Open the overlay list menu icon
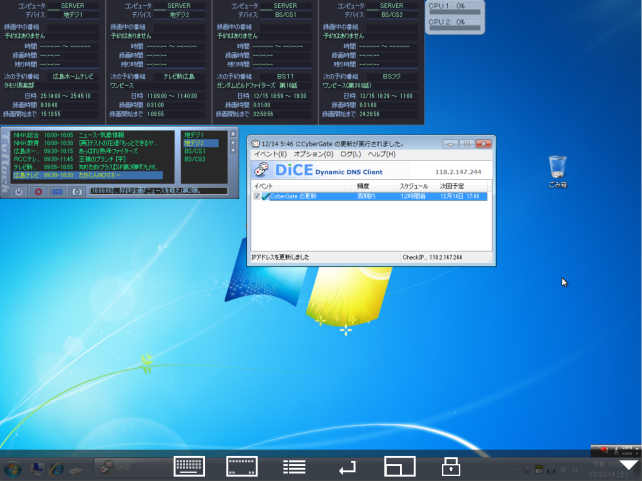 [x=294, y=467]
